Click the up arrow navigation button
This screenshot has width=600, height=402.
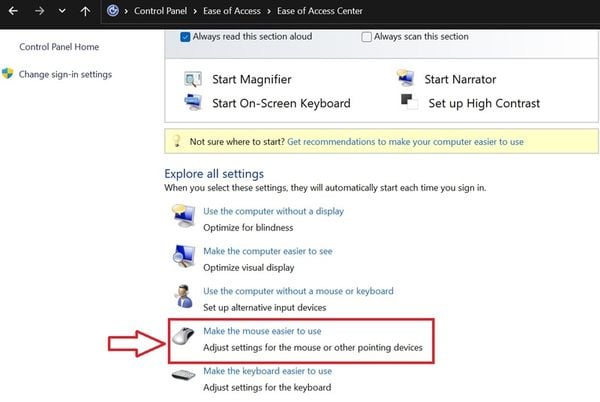click(x=86, y=13)
